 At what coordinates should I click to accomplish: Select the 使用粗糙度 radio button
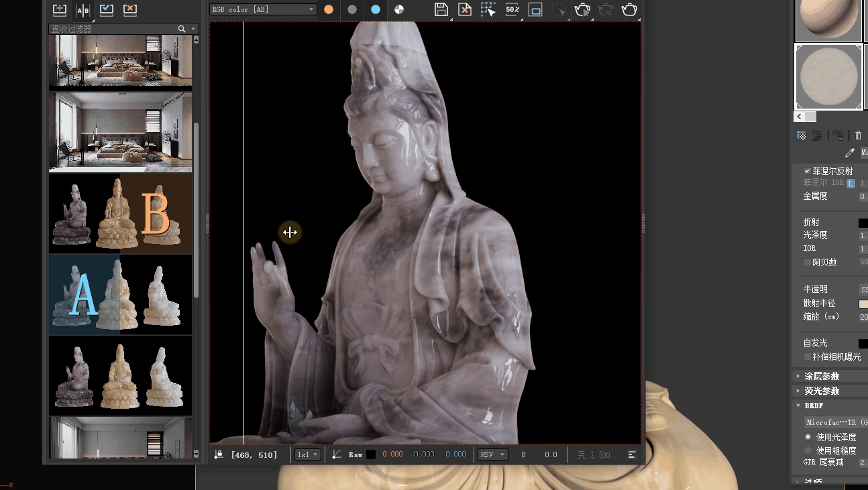pos(808,450)
